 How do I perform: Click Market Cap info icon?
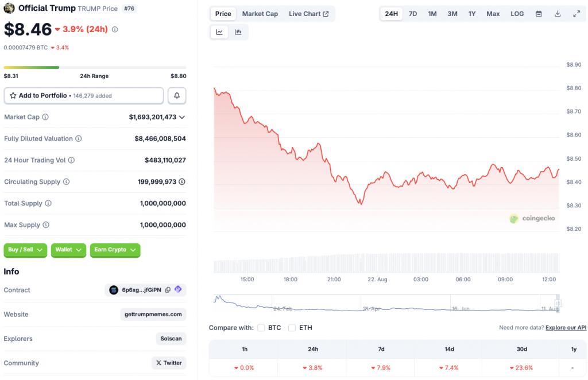point(45,117)
